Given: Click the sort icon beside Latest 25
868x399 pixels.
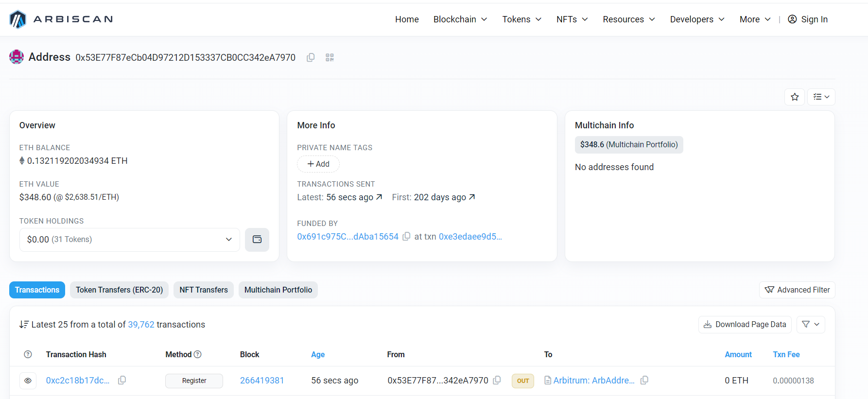Looking at the screenshot, I should pos(24,325).
